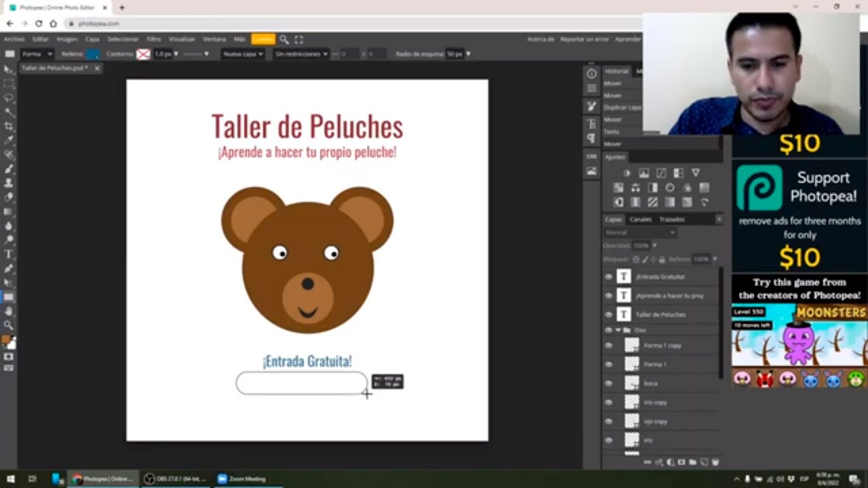
Task: Click the Contorno no-stroke swatch
Action: coord(143,54)
